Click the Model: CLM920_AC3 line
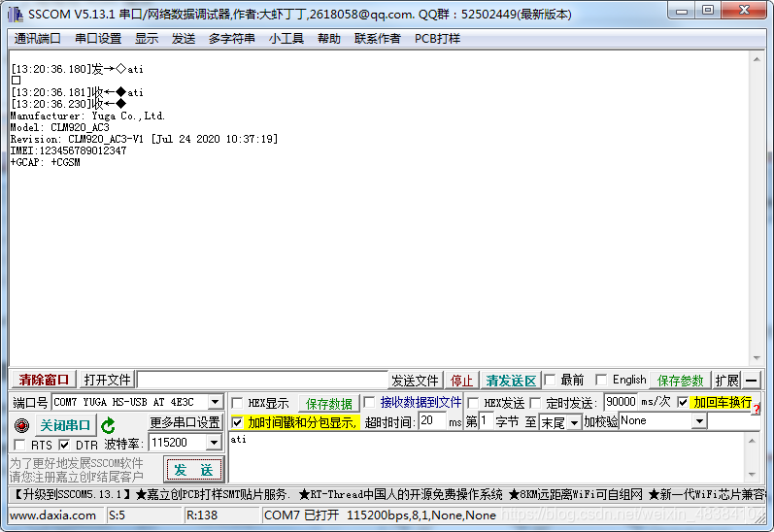Screen dimensions: 774x532 click(60, 127)
